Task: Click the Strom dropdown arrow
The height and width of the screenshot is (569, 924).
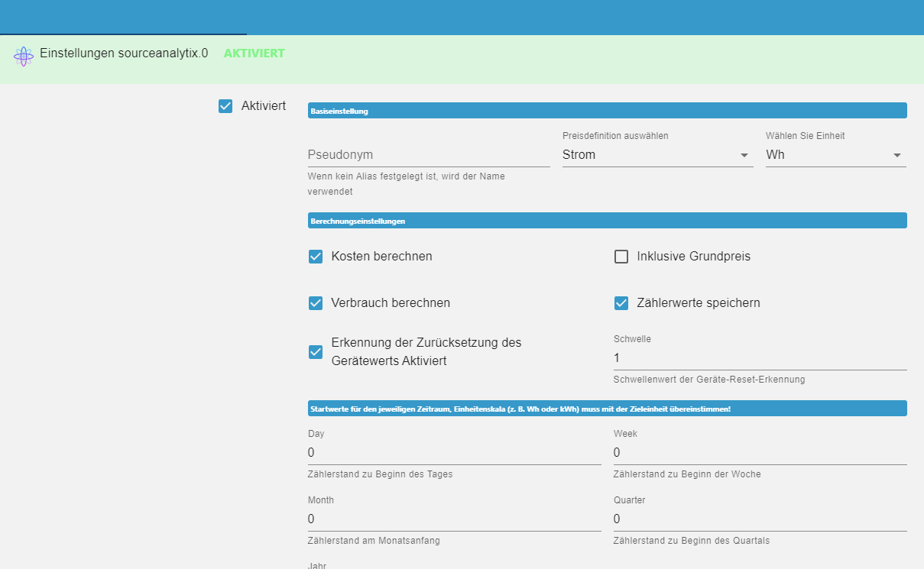Action: pos(744,156)
